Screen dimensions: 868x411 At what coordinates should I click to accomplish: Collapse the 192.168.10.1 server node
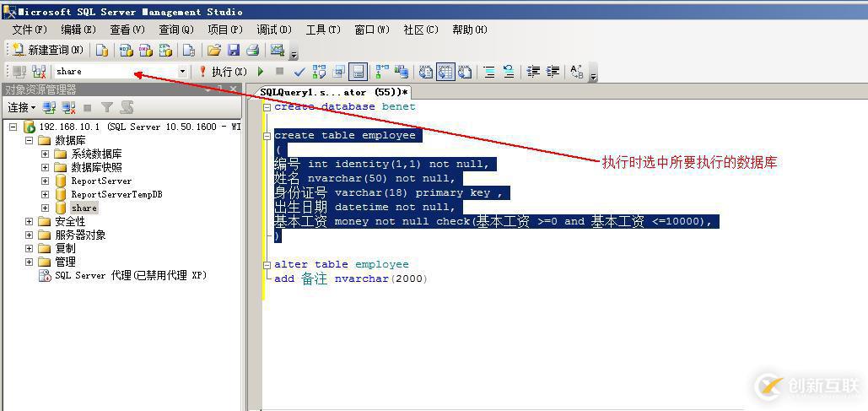click(x=13, y=127)
